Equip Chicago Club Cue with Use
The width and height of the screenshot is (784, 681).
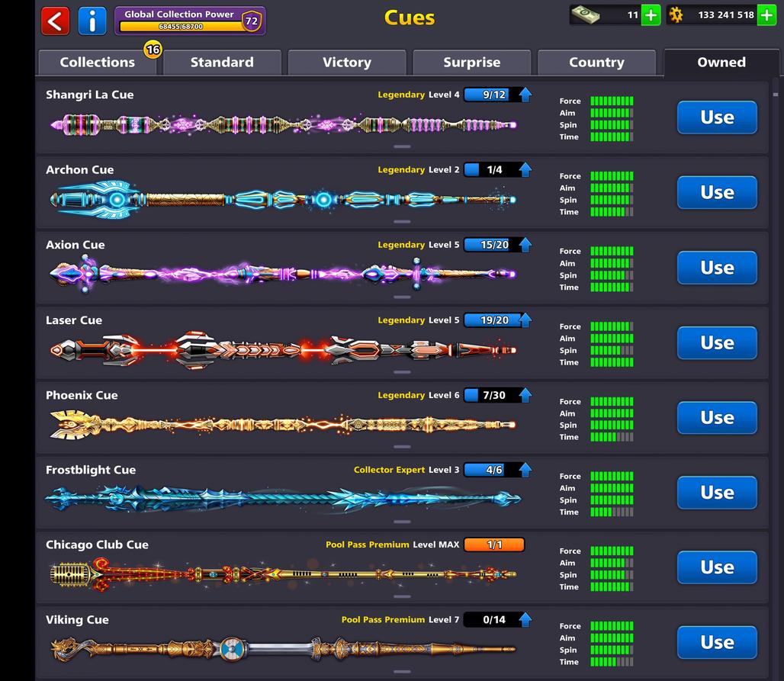[x=717, y=567]
